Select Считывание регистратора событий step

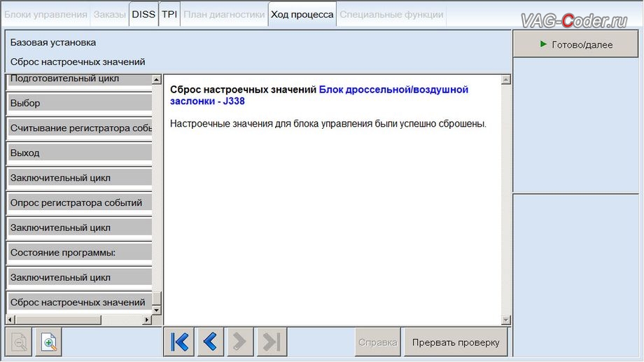pos(80,128)
